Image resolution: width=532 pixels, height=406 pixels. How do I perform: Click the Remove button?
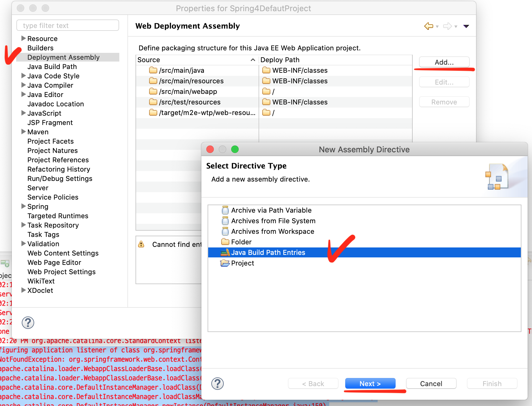click(444, 102)
